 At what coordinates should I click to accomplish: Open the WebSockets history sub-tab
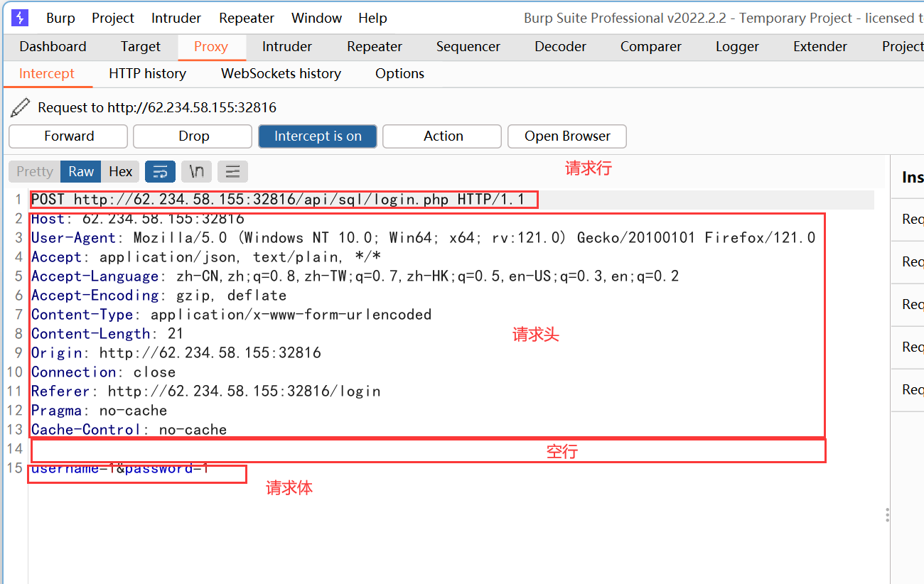pyautogui.click(x=281, y=74)
